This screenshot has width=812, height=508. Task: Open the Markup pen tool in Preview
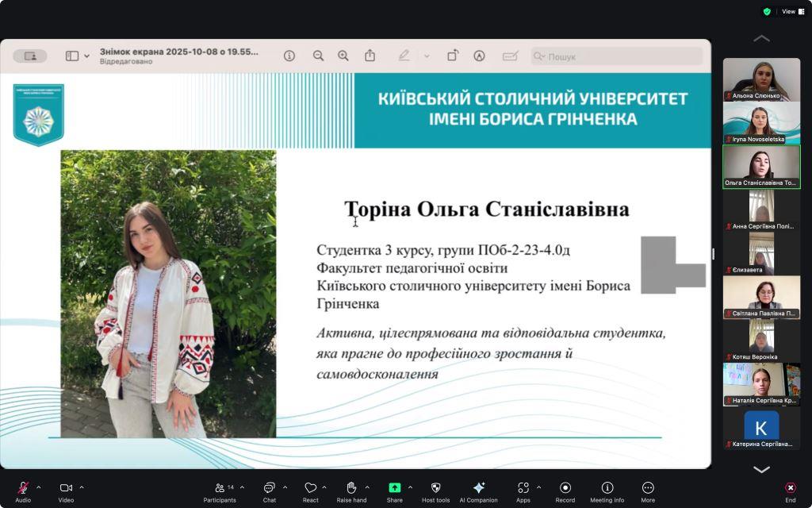(403, 56)
